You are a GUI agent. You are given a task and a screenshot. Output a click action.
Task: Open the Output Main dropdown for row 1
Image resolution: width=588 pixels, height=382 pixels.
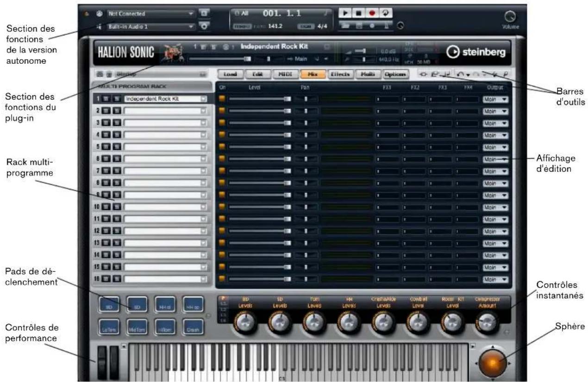click(x=495, y=99)
